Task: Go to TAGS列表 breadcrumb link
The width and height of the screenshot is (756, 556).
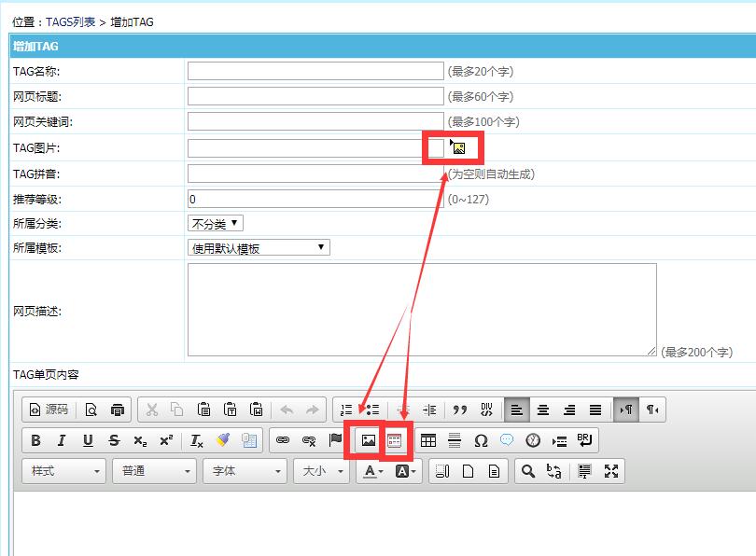Action: [x=70, y=22]
